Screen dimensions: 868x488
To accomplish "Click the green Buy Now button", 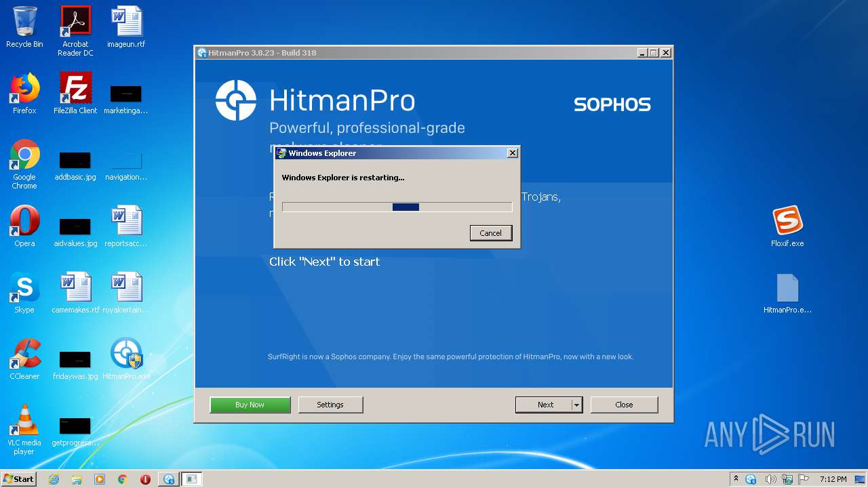I will 250,405.
